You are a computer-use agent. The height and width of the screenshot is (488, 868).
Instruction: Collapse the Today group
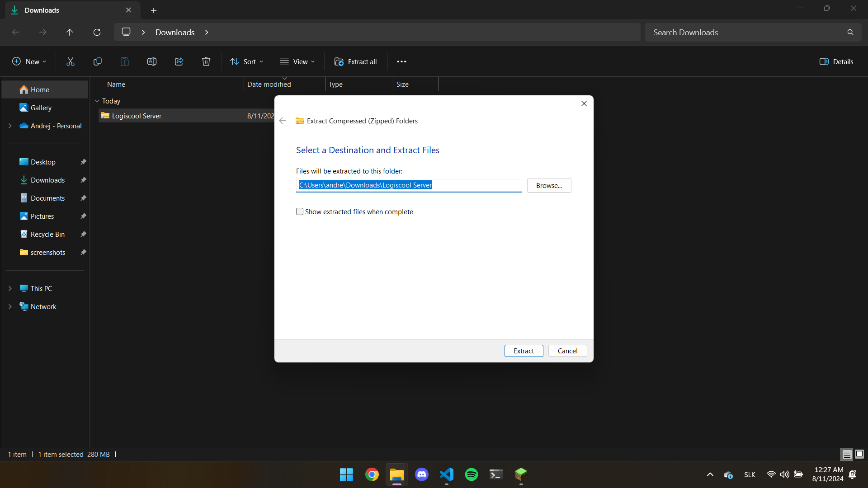pyautogui.click(x=97, y=101)
